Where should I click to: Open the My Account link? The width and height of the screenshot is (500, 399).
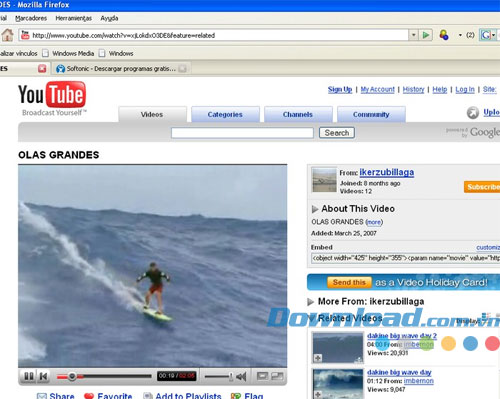[377, 89]
